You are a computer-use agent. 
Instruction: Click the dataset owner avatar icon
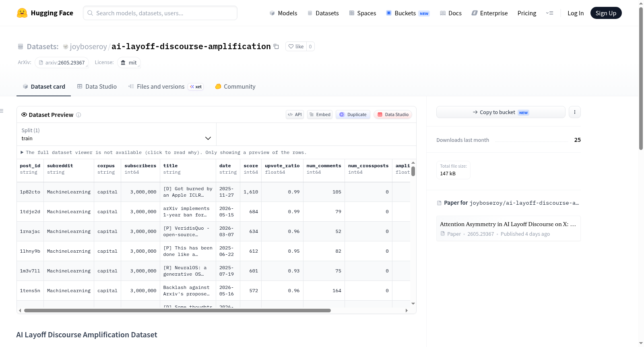tap(66, 47)
